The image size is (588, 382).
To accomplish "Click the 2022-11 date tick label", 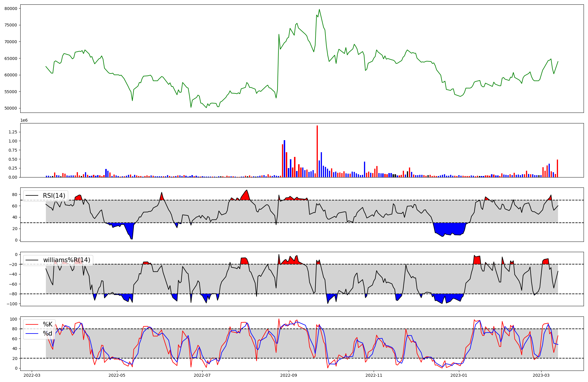I will (x=374, y=375).
